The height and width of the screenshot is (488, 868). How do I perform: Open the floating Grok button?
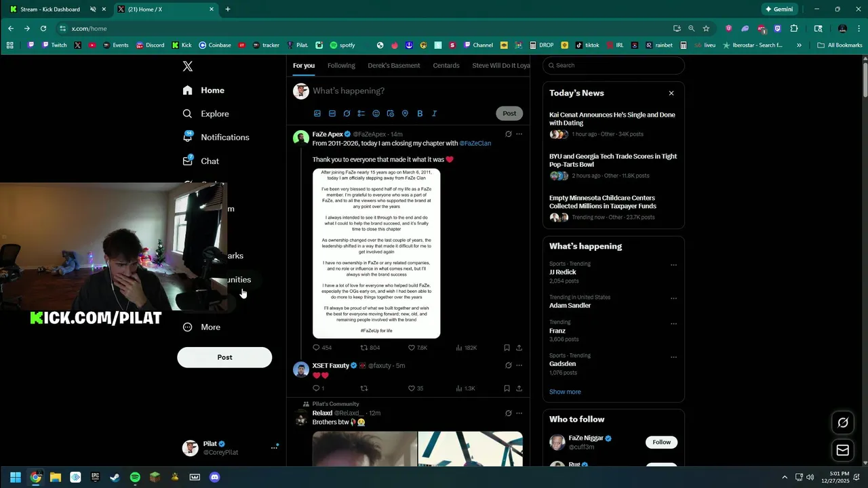click(843, 422)
